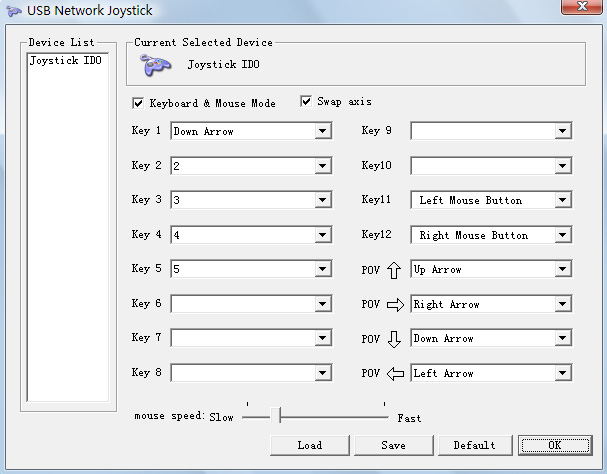
Task: Expand the Key 5 dropdown
Action: pyautogui.click(x=323, y=269)
